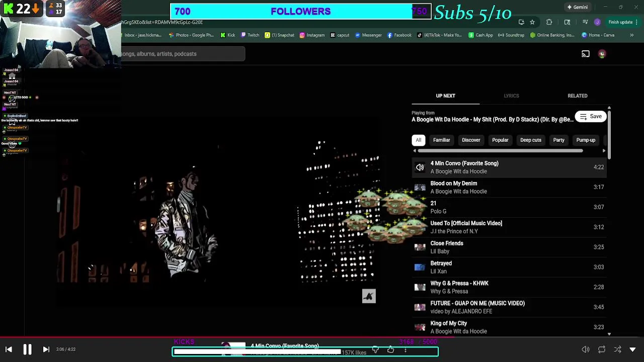Switch to the RELATED tab

pos(578,96)
